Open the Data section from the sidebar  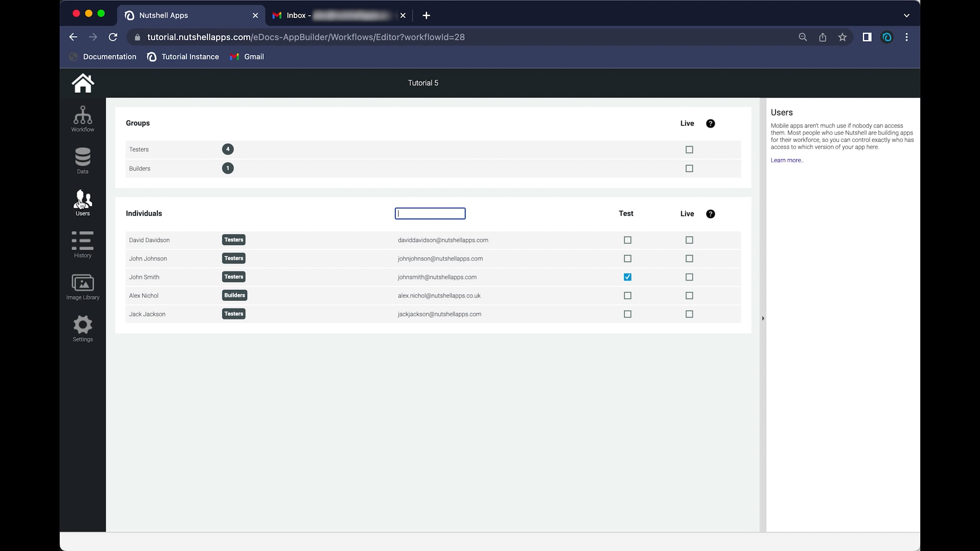point(83,161)
